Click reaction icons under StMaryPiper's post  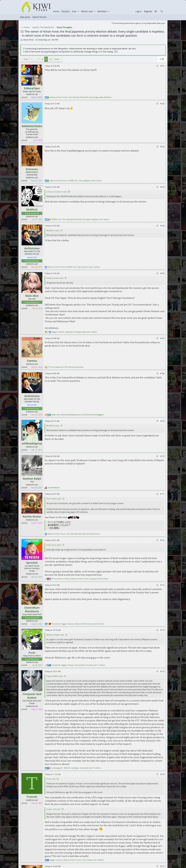point(47,97)
